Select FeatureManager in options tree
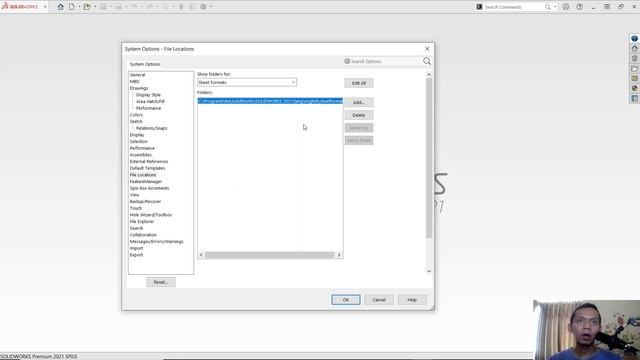640x360 pixels. (x=146, y=182)
